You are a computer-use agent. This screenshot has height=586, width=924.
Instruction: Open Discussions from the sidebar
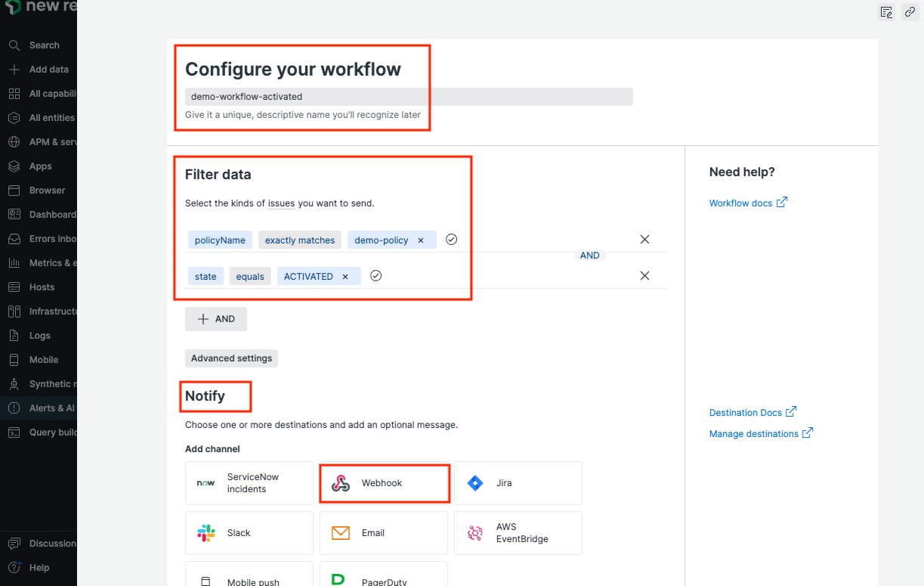point(15,543)
